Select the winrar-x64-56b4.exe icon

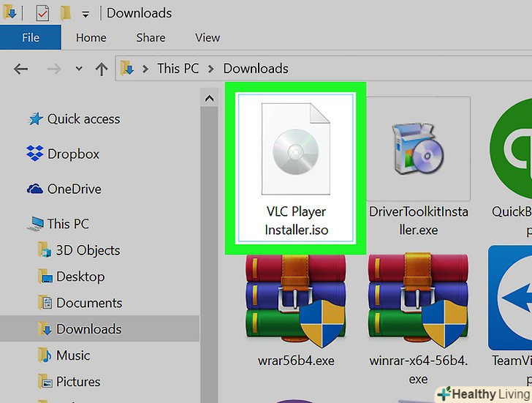(x=418, y=300)
